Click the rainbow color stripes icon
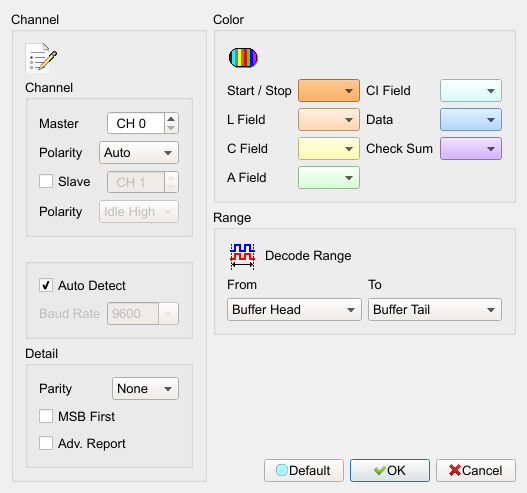 pyautogui.click(x=243, y=57)
